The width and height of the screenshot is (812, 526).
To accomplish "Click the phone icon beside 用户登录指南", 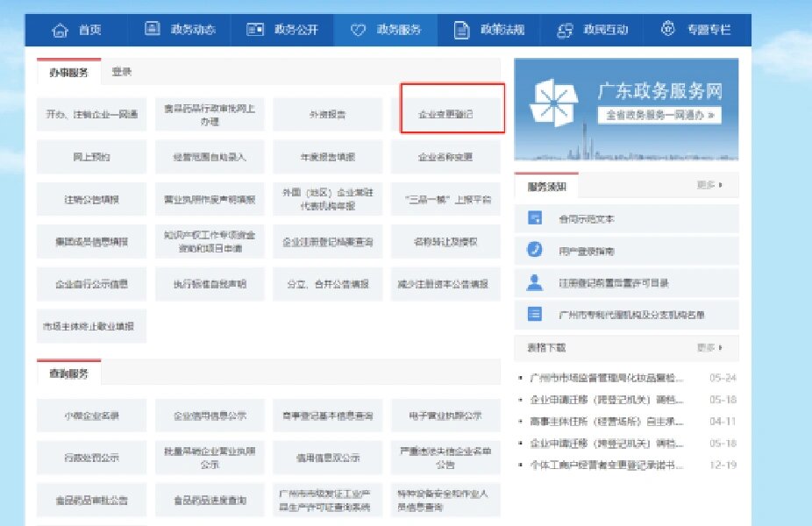I will pyautogui.click(x=534, y=250).
